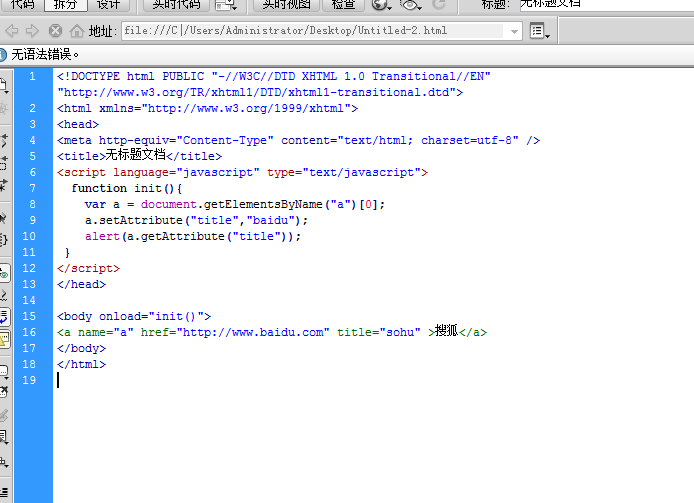The width and height of the screenshot is (694, 503).
Task: Switch to the 代码 view
Action: [23, 4]
